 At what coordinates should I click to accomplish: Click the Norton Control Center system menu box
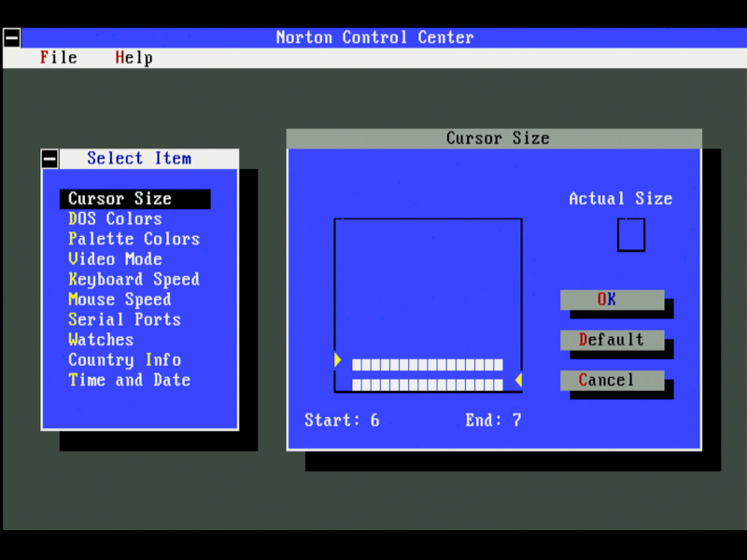[x=12, y=38]
